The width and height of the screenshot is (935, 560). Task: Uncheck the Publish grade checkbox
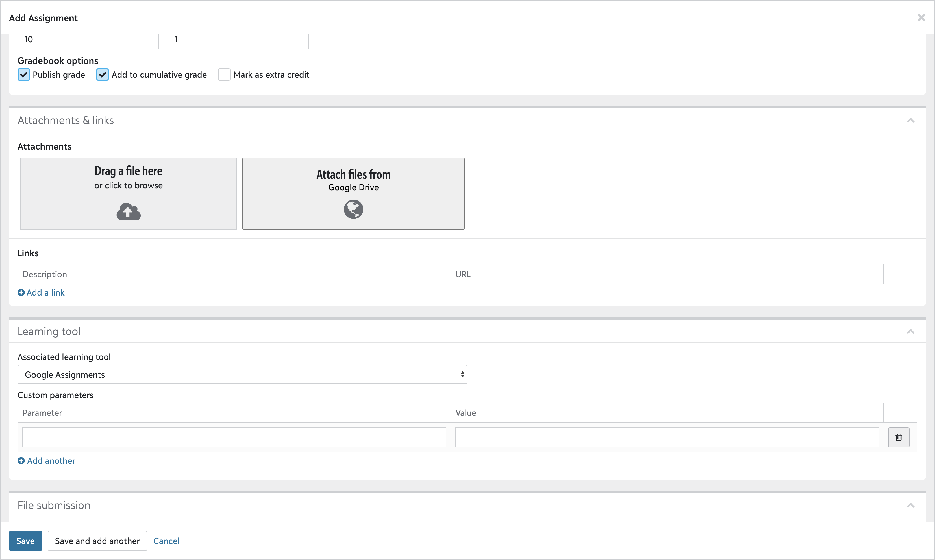23,75
